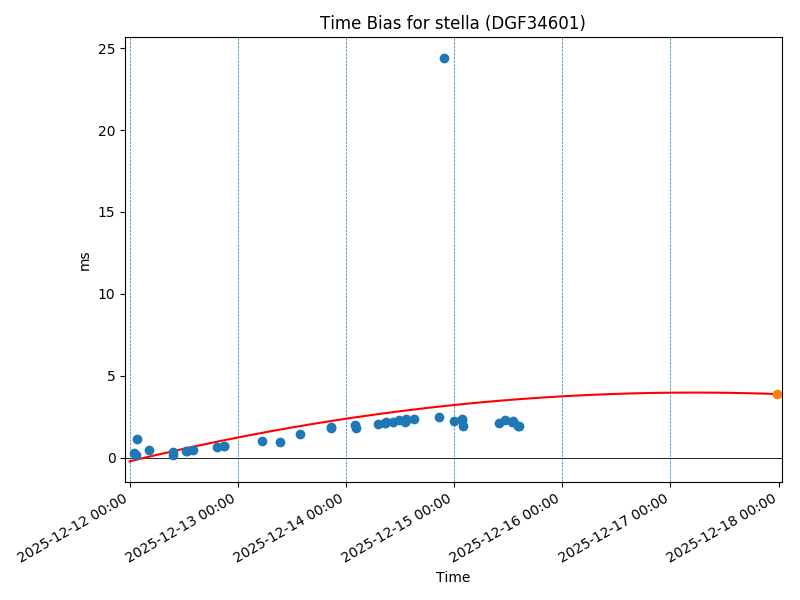Click the chart title 'Time Bias for stella'
Viewport: 800px width, 600px height.
coord(452,23)
